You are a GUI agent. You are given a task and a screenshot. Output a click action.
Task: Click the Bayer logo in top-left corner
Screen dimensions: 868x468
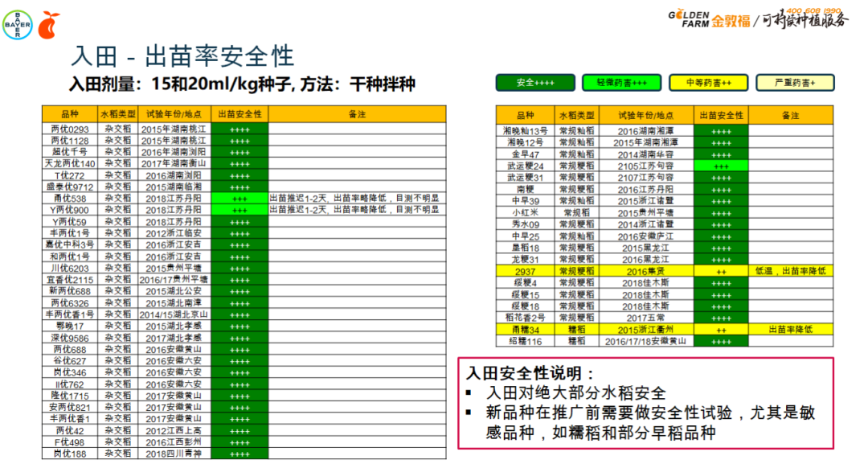(17, 24)
